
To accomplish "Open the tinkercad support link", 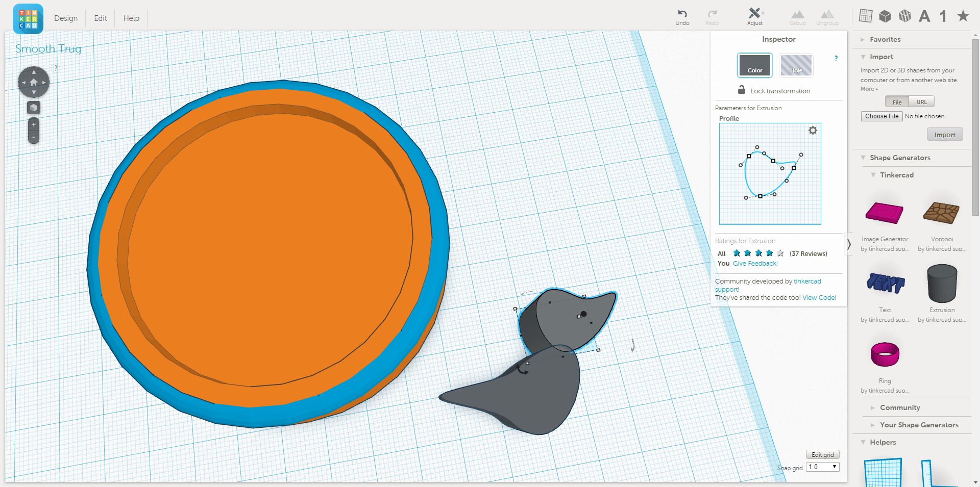I will click(768, 286).
